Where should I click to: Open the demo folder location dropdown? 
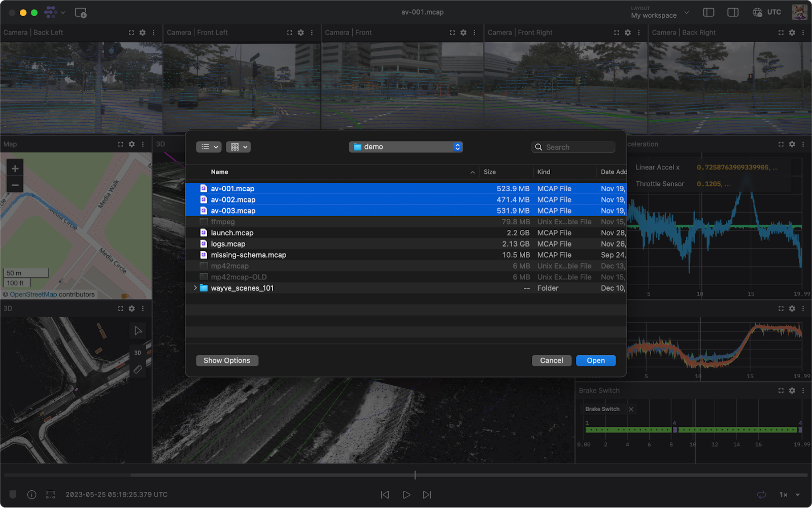pyautogui.click(x=406, y=147)
